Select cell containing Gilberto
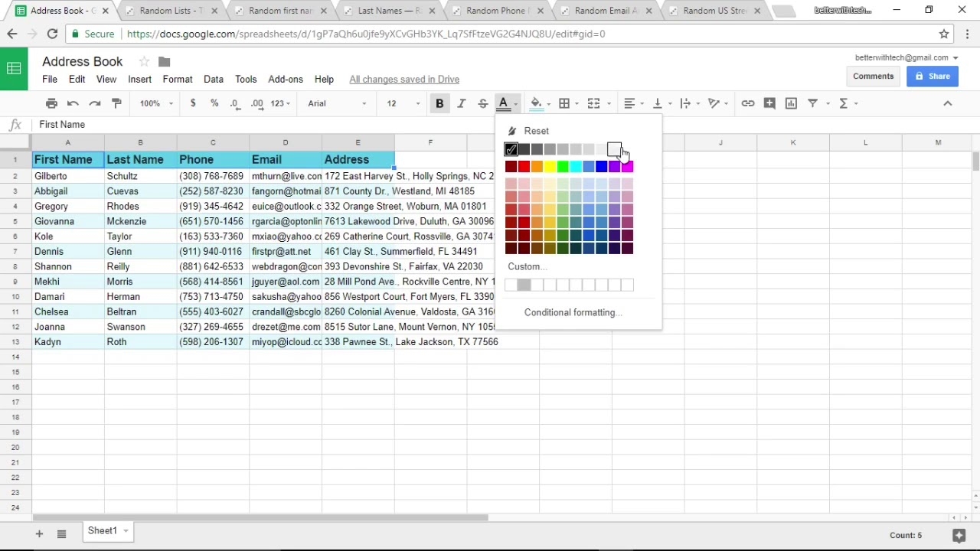This screenshot has height=551, width=980. point(68,176)
